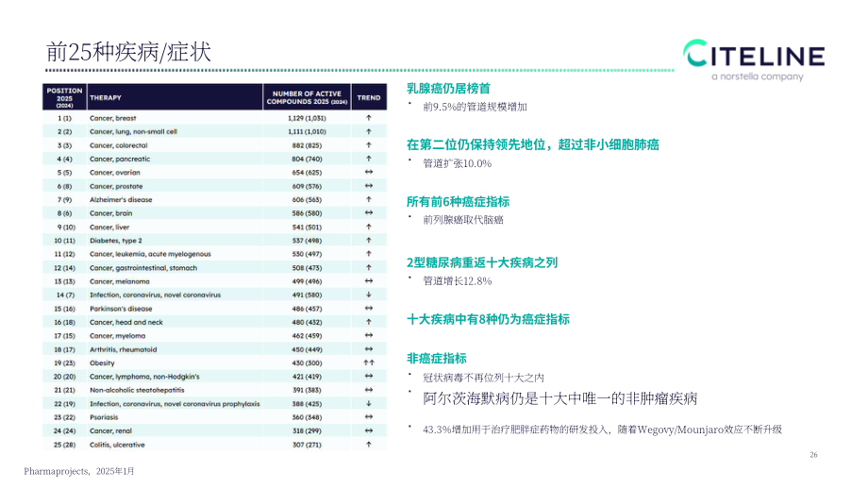Click the position cell '25 (28)'

pos(65,444)
